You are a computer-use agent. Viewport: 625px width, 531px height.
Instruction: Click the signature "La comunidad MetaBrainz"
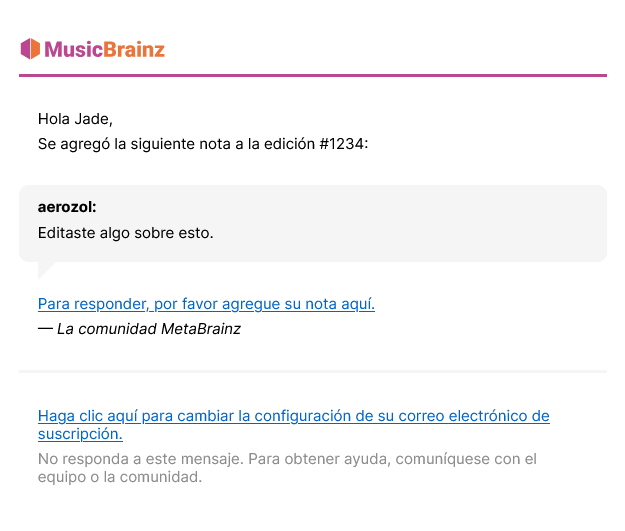click(x=149, y=329)
